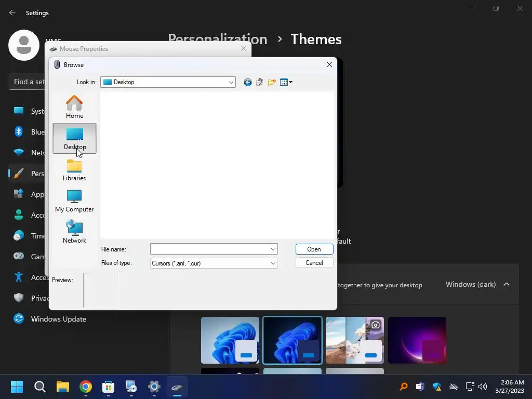Select the purple Glow theme thumbnail
The height and width of the screenshot is (399, 532).
[x=417, y=340]
